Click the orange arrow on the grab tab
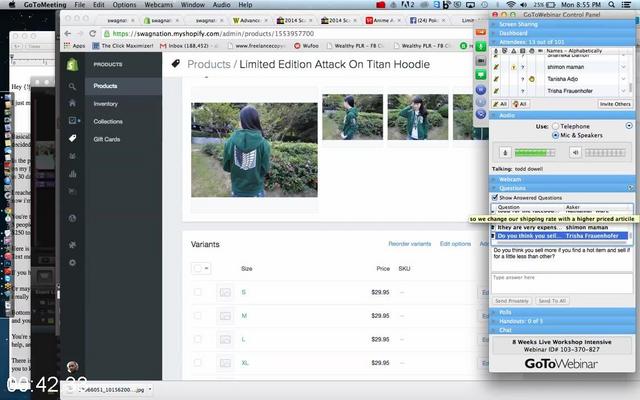Viewport: 640px width, 400px height. click(480, 32)
